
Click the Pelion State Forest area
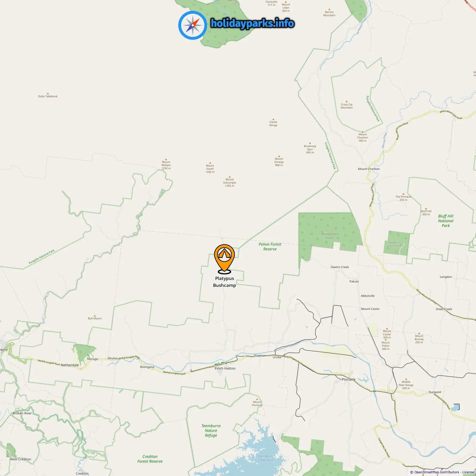(330, 236)
